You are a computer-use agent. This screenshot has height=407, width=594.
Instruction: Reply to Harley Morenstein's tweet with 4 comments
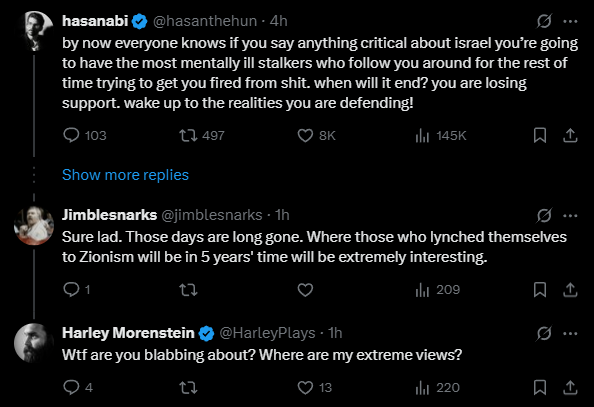[x=71, y=387]
